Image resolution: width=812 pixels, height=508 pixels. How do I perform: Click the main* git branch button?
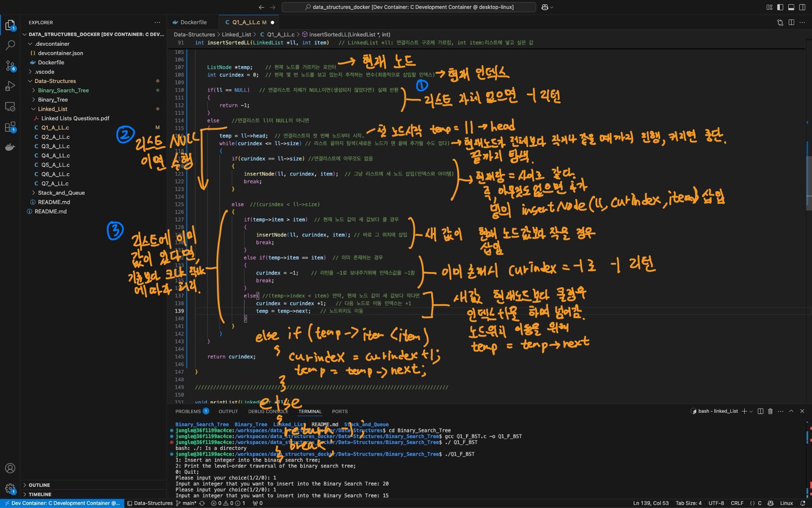[x=186, y=503]
